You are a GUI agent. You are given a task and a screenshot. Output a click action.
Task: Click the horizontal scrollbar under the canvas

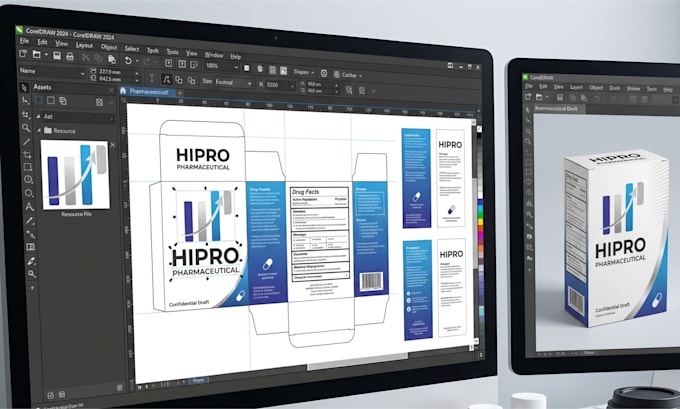(x=357, y=361)
